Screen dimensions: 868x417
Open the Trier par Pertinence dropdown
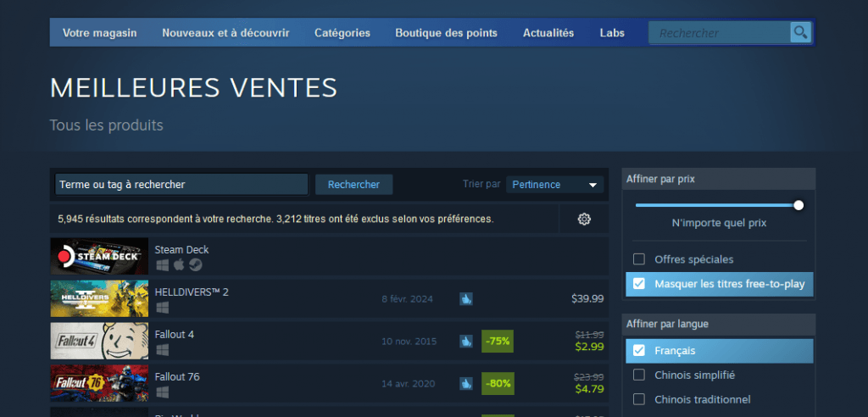pos(554,185)
